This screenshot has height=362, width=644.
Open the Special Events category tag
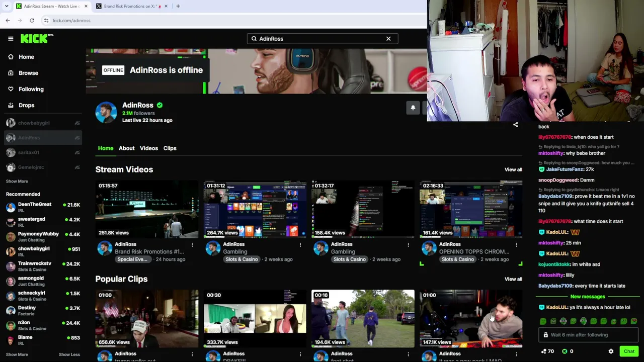132,259
